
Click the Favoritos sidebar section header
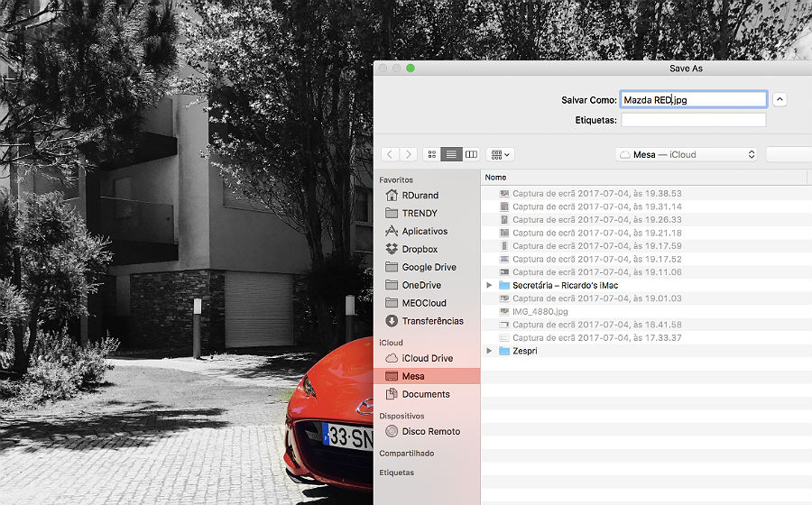396,180
